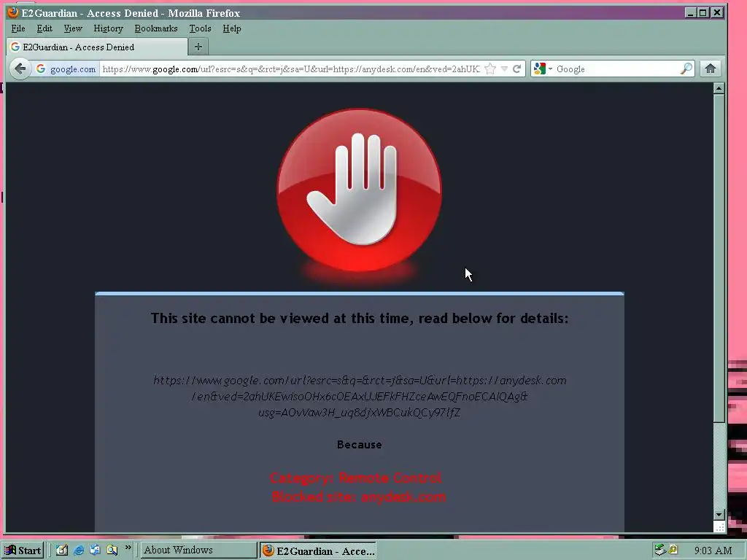Viewport: 747px width, 560px height.
Task: Click the back arrow button
Action: (x=20, y=69)
